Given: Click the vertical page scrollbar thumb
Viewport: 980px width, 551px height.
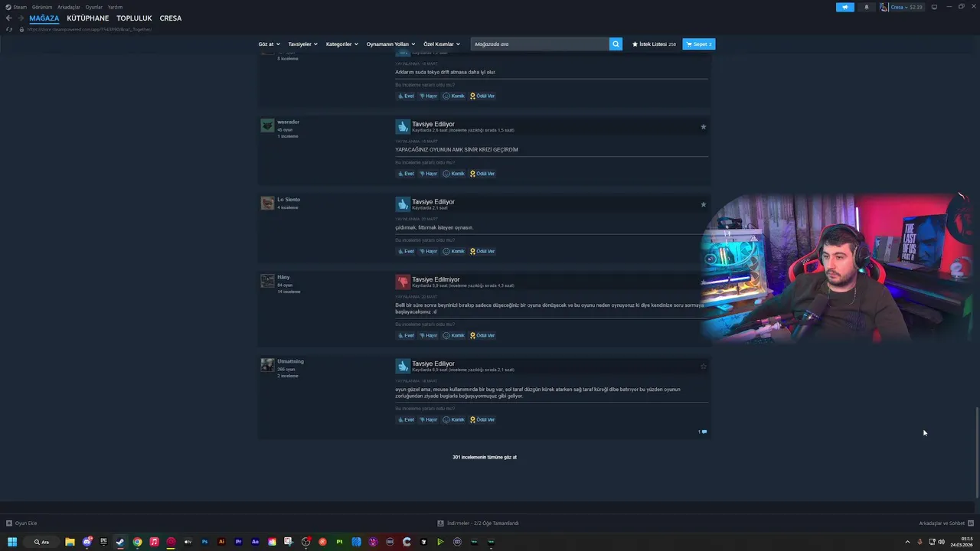Looking at the screenshot, I should (976, 452).
